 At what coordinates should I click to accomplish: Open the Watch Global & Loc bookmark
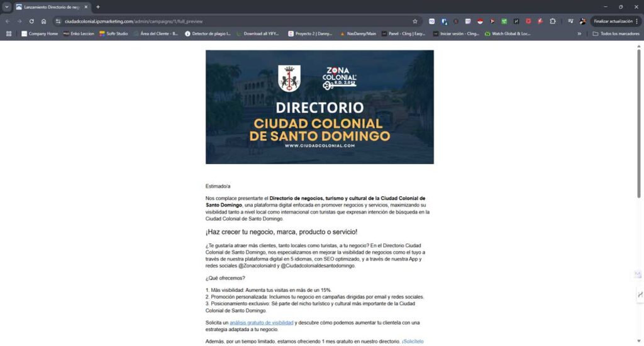click(508, 34)
